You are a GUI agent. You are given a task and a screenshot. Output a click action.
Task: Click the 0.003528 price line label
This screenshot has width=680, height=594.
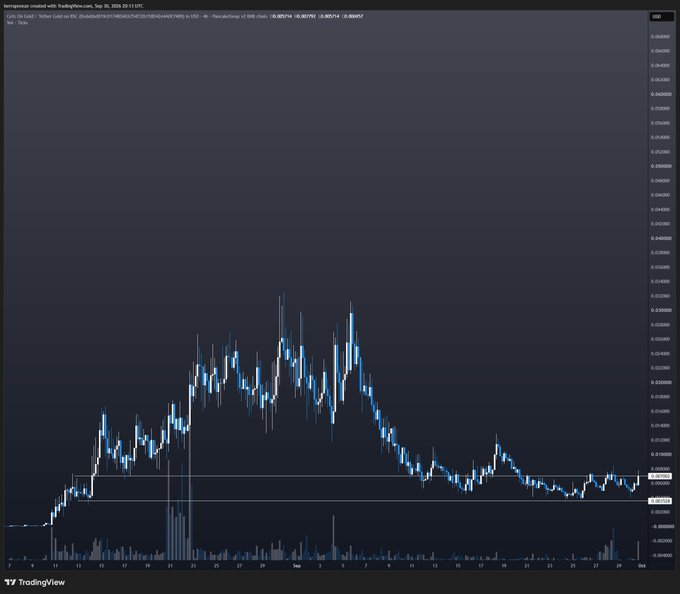pyautogui.click(x=660, y=501)
